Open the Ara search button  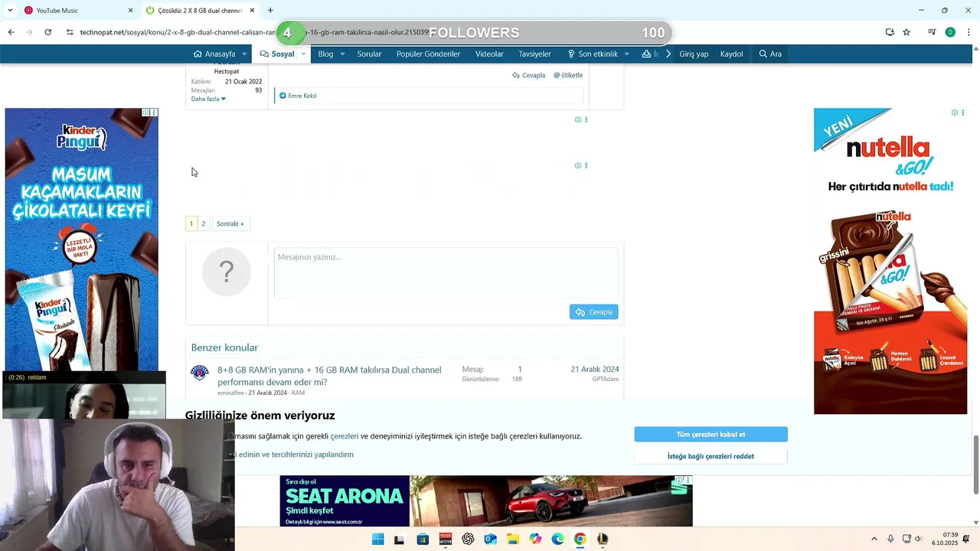(x=770, y=54)
